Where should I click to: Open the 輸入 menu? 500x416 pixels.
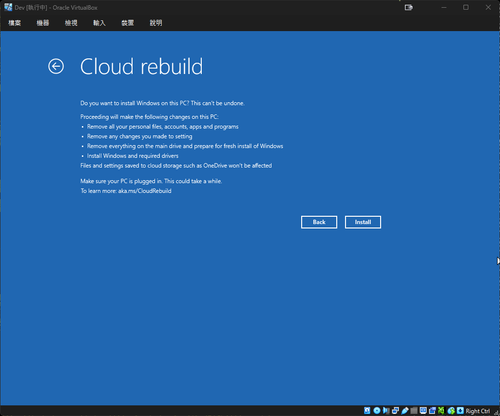click(99, 23)
